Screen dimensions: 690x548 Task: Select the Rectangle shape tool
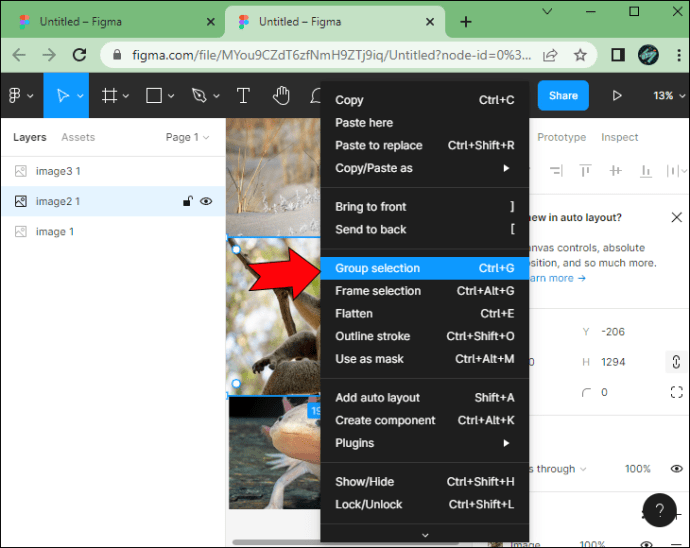coord(154,96)
